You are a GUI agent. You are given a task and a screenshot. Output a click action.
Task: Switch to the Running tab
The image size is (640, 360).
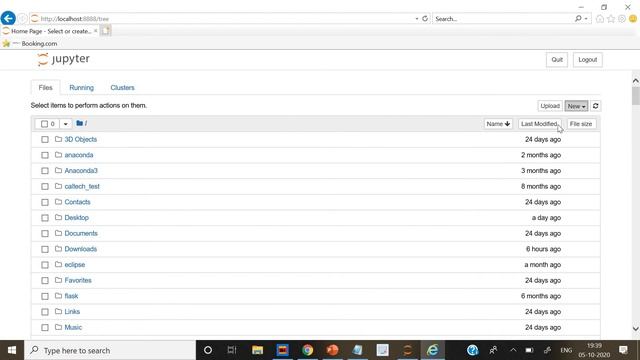tap(81, 87)
